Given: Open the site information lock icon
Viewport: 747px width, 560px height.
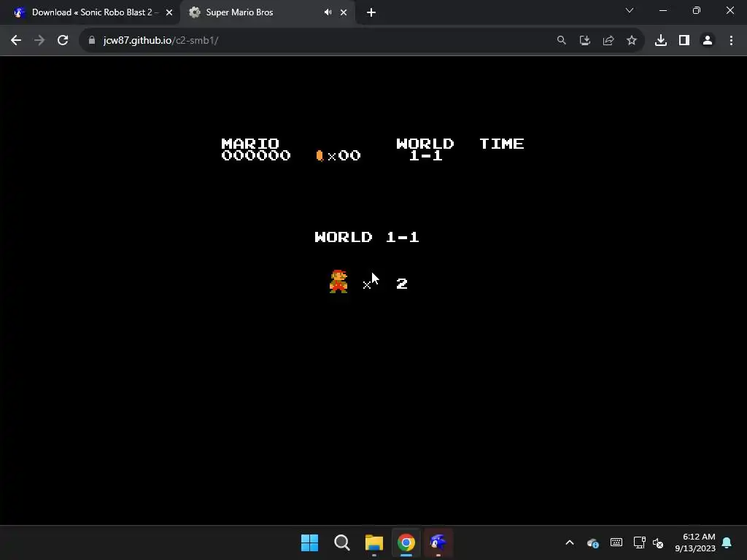Looking at the screenshot, I should pos(92,41).
